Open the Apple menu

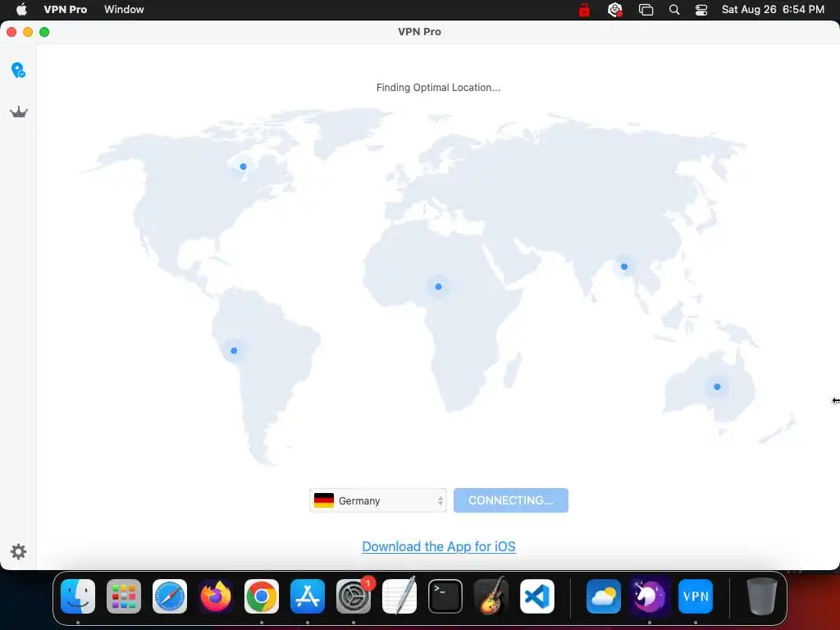[x=21, y=10]
